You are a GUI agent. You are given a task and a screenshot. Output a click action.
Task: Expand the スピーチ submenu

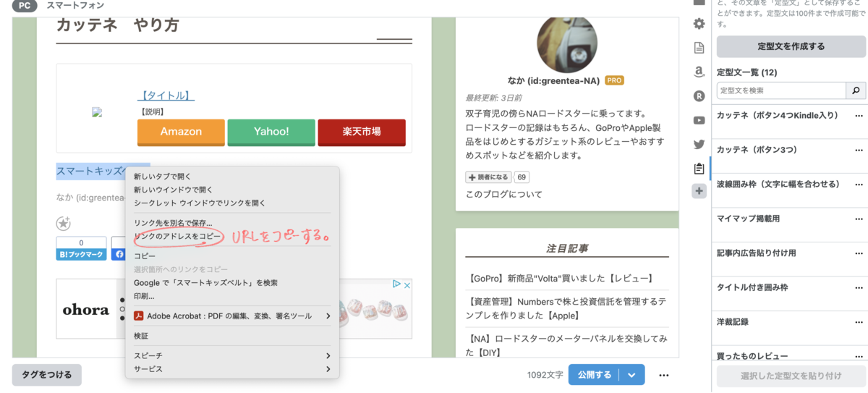pyautogui.click(x=328, y=356)
